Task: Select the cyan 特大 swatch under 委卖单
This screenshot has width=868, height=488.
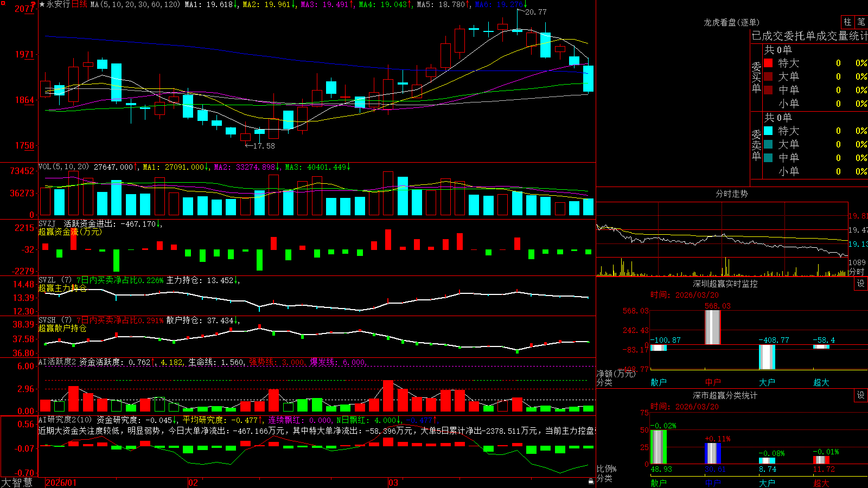Action: tap(768, 131)
